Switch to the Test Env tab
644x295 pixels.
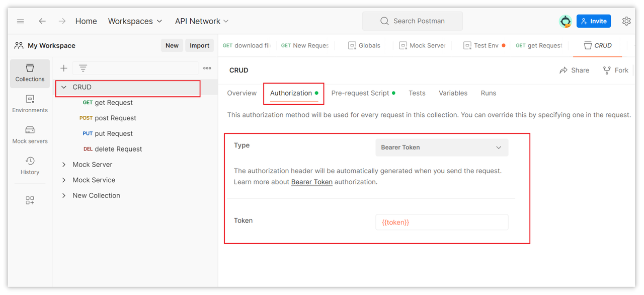485,45
